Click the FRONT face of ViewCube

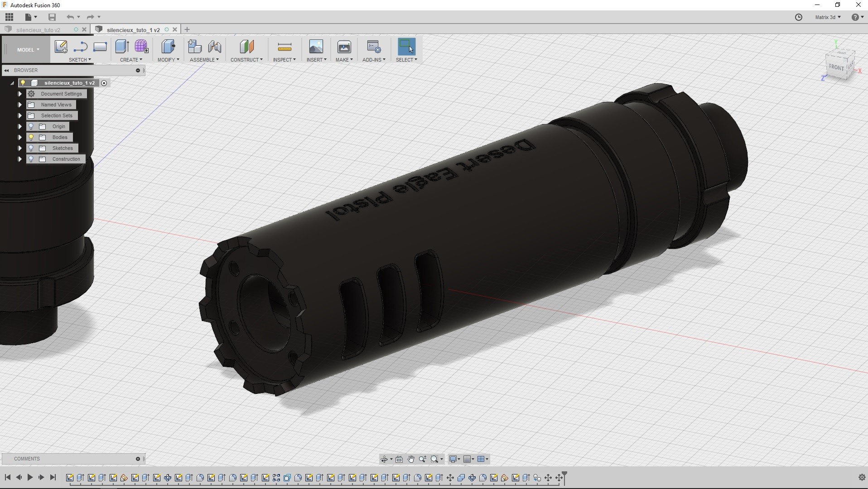[x=836, y=67]
